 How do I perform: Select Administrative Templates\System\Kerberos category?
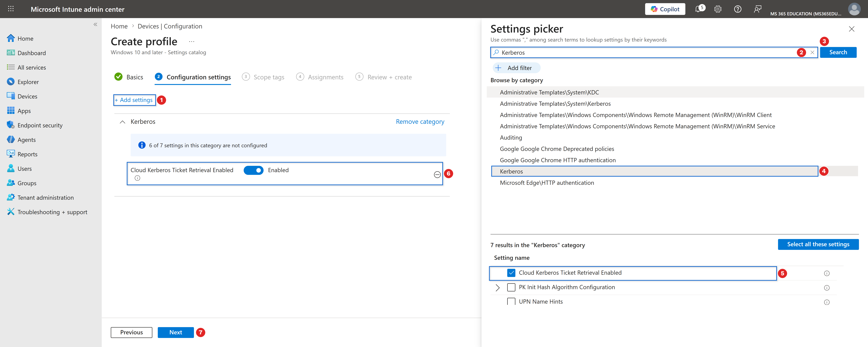(x=555, y=104)
